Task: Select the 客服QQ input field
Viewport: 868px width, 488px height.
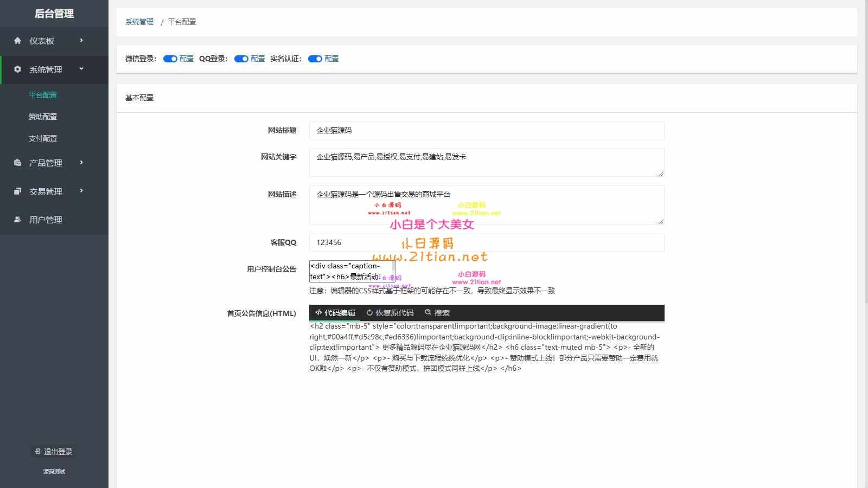Action: [486, 242]
